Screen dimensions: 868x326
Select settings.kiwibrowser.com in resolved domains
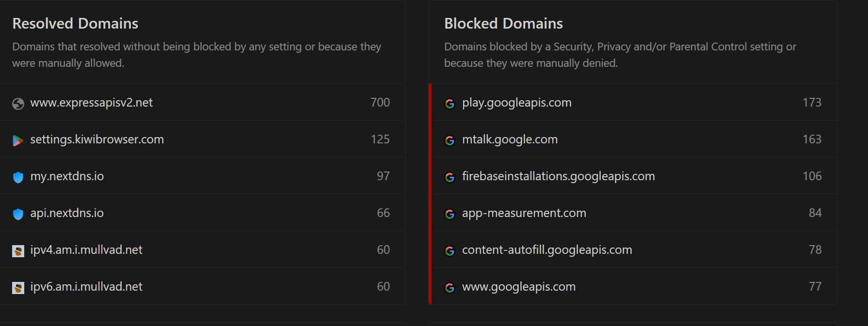(x=97, y=140)
